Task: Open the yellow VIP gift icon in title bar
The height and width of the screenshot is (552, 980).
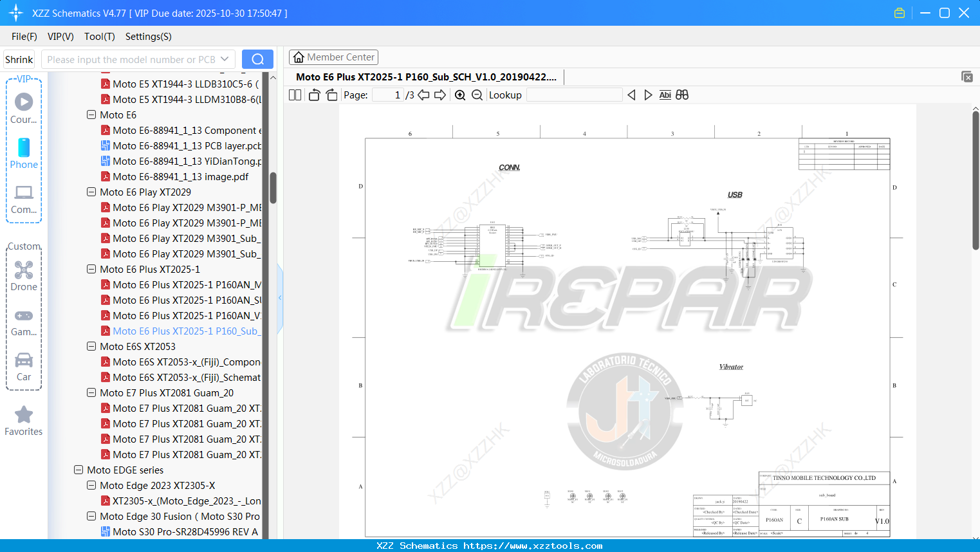Action: tap(900, 13)
